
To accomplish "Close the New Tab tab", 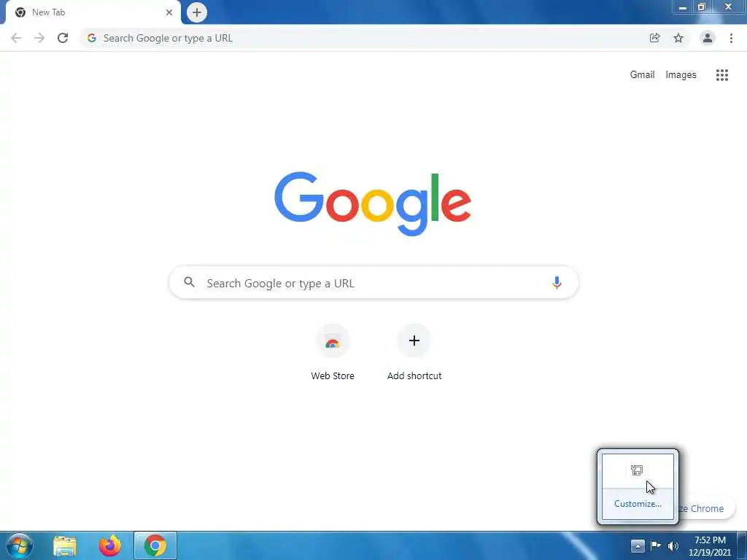I will (169, 12).
